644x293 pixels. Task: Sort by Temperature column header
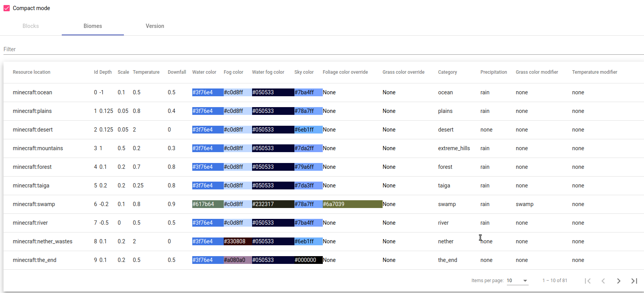coord(146,72)
